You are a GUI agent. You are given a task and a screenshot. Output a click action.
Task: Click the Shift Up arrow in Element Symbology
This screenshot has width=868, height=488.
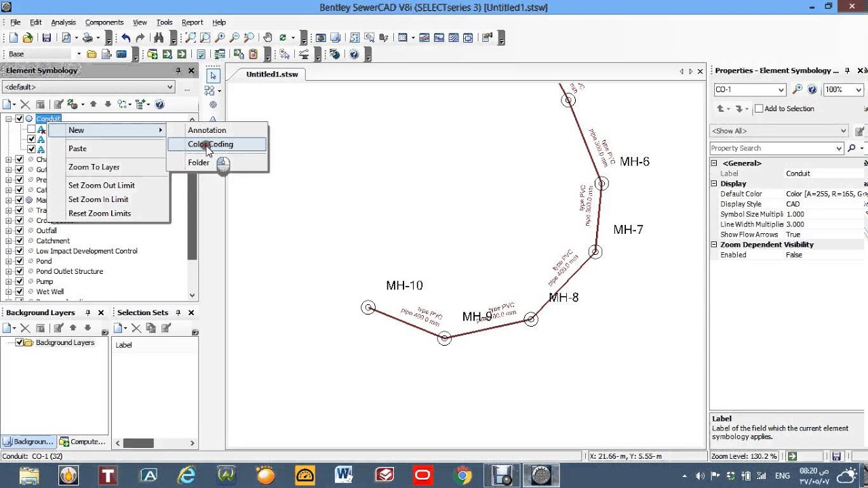94,104
